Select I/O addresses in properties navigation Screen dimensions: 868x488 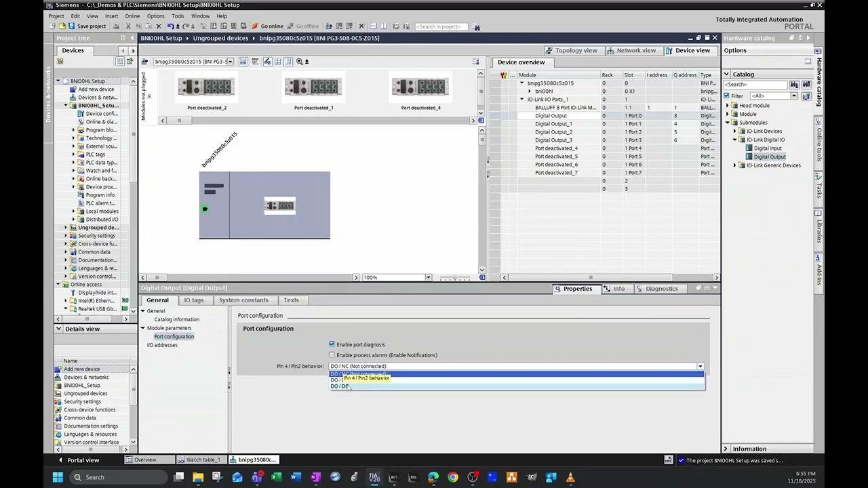[x=162, y=345]
